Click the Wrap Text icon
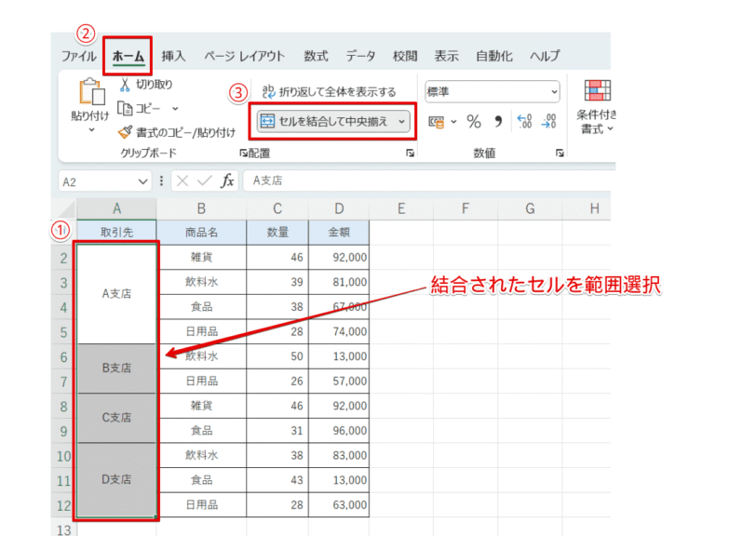Image resolution: width=756 pixels, height=536 pixels. (x=268, y=91)
